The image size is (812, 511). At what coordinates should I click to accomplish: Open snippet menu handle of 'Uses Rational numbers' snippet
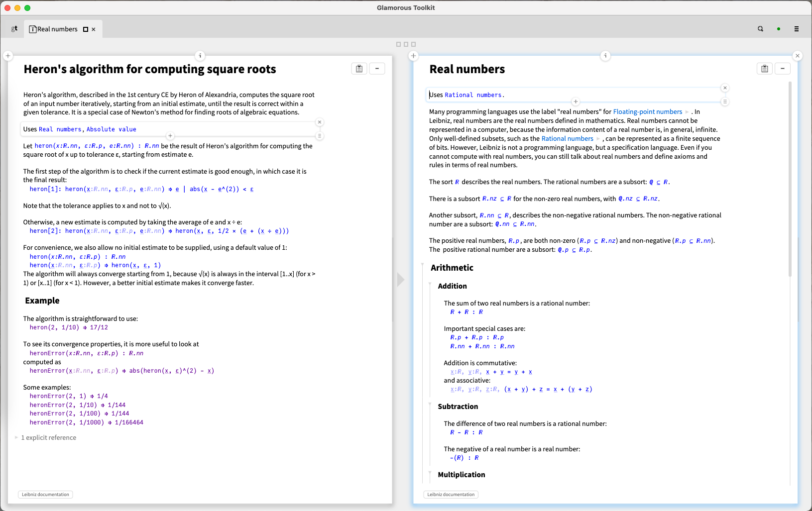[x=725, y=102]
